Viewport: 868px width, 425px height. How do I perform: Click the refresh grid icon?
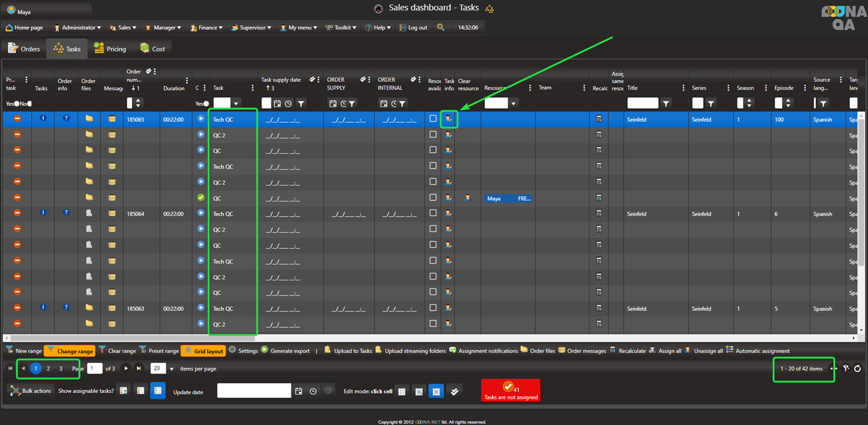857,369
